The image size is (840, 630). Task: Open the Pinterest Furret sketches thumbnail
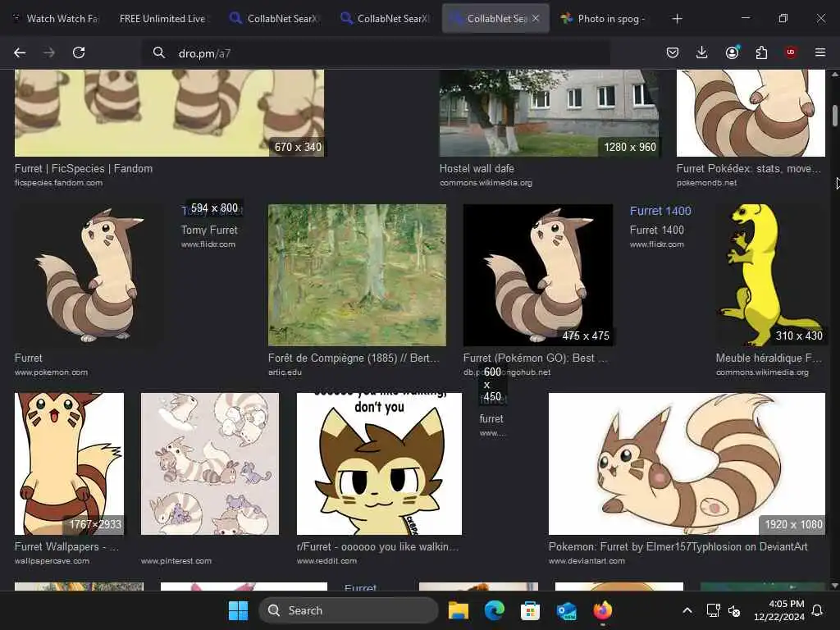[210, 464]
